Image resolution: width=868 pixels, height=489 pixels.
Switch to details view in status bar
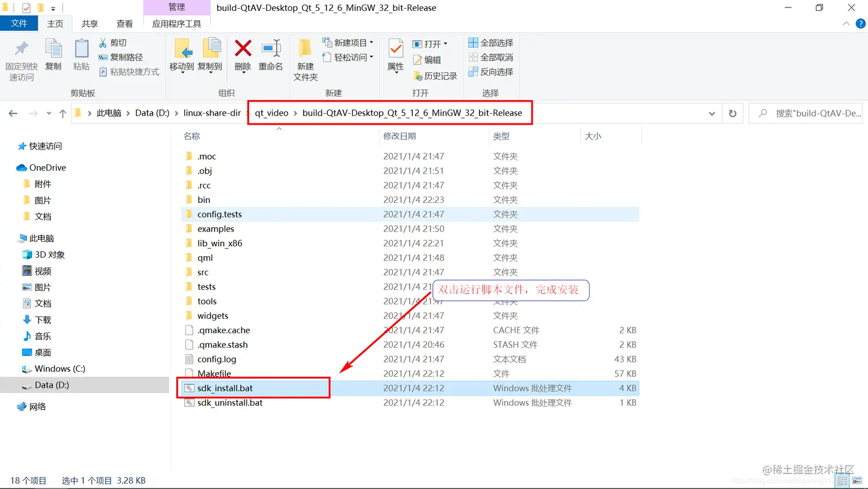click(842, 480)
